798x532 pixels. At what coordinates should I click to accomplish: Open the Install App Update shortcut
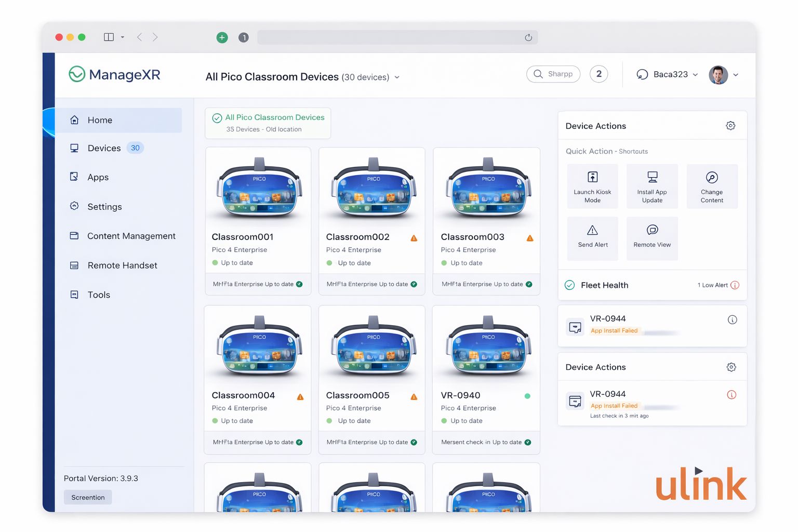point(652,186)
